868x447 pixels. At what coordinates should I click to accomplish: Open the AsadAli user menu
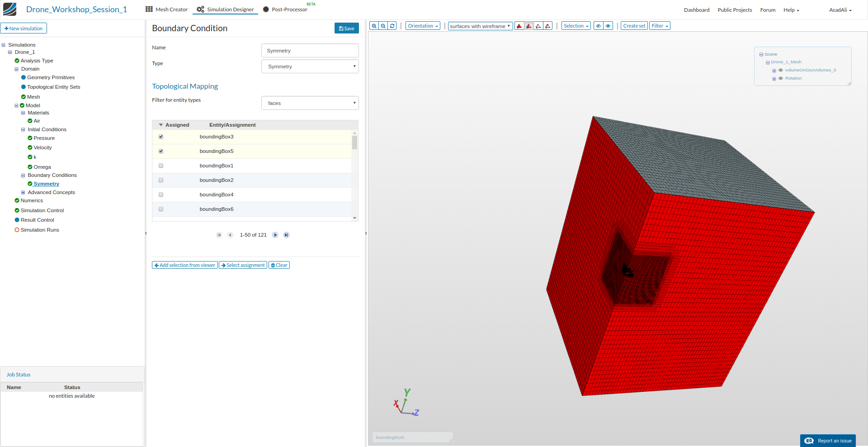point(840,10)
